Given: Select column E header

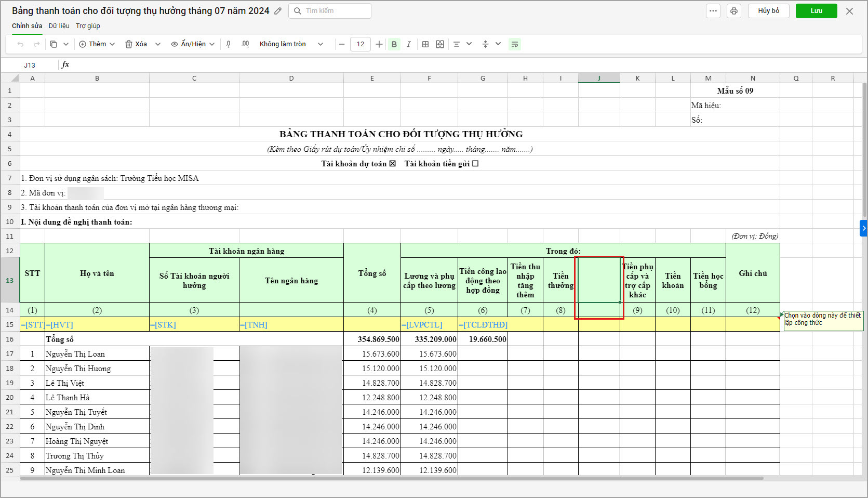Looking at the screenshot, I should 372,78.
